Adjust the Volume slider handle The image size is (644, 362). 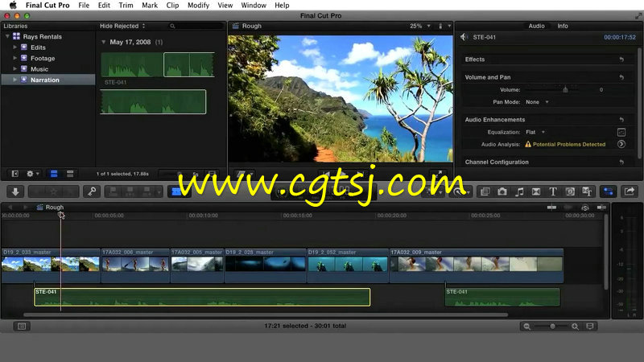coord(565,89)
